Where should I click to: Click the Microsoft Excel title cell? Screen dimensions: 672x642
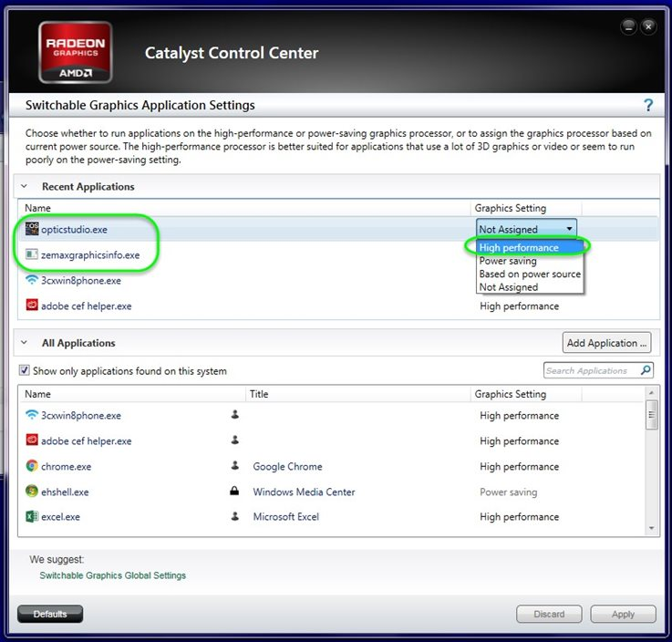click(286, 516)
